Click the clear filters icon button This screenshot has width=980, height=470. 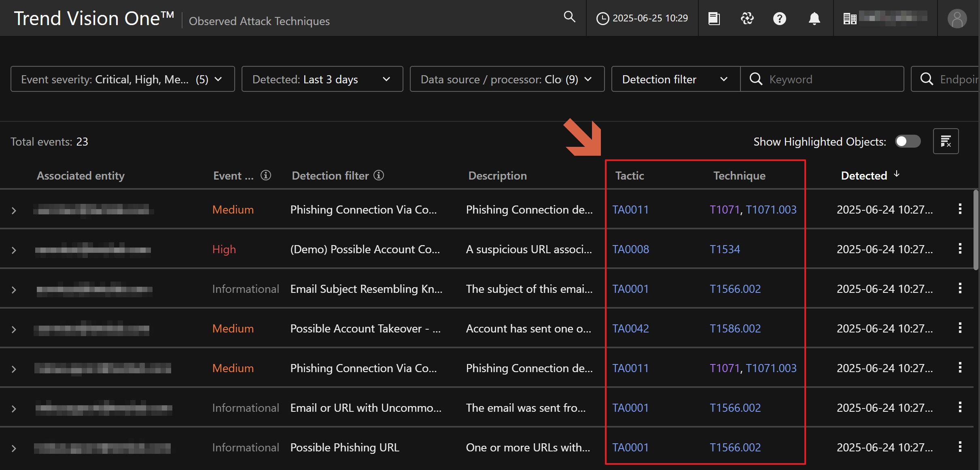click(x=946, y=141)
